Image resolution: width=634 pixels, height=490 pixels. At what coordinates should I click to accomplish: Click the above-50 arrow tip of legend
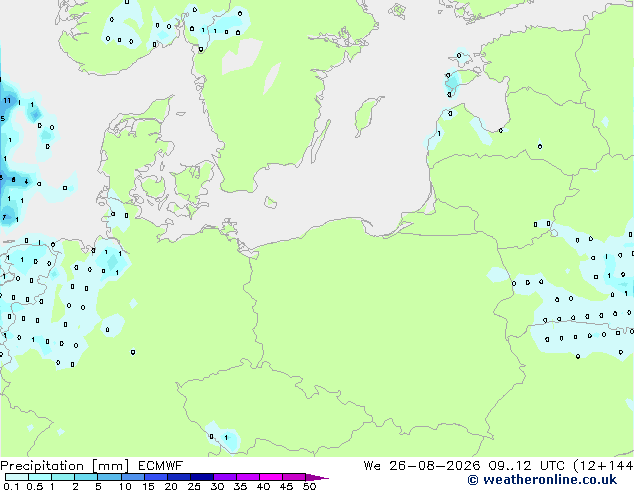click(x=317, y=477)
